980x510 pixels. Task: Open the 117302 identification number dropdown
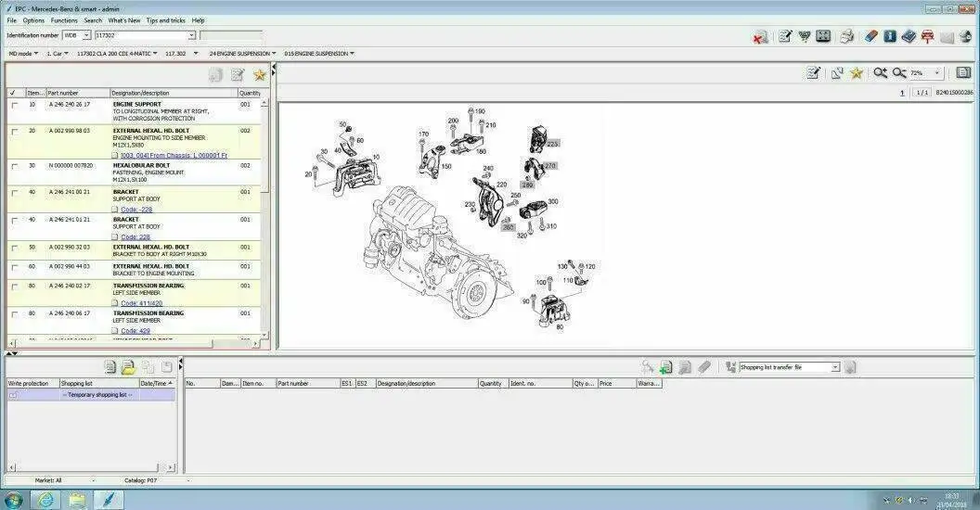click(x=191, y=35)
